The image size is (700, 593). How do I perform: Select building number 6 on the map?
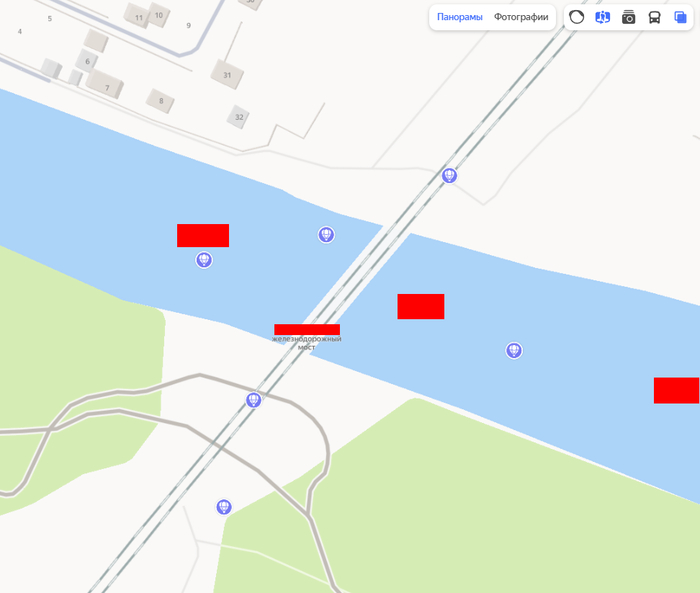click(87, 61)
